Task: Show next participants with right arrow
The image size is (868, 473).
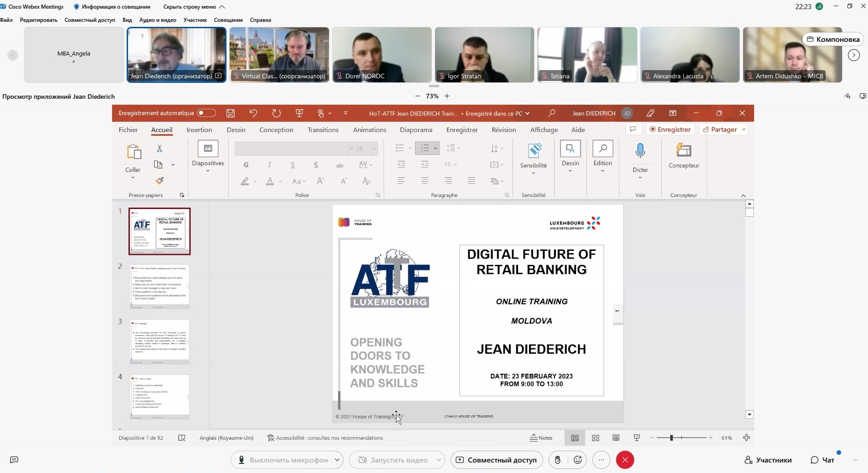Action: tap(853, 55)
